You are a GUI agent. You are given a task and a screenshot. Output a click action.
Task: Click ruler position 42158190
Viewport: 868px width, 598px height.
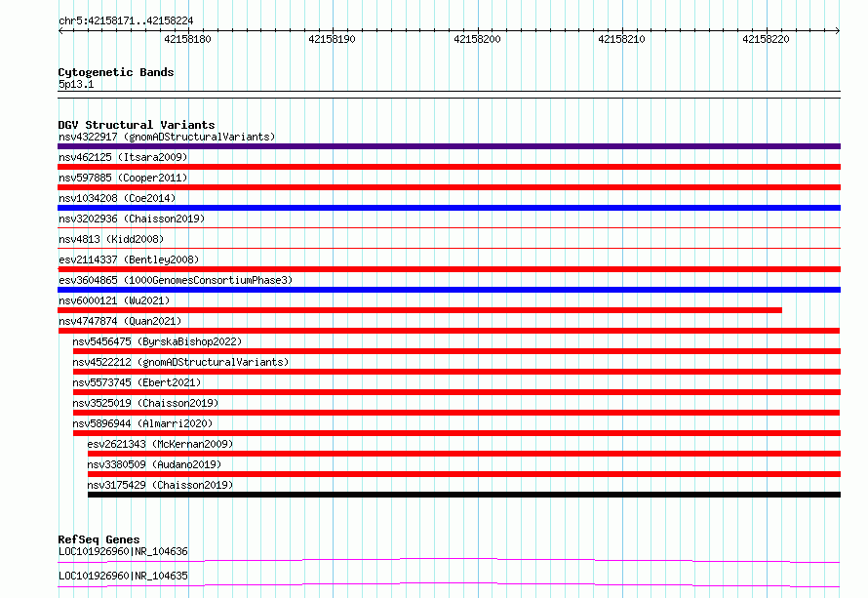pos(332,39)
